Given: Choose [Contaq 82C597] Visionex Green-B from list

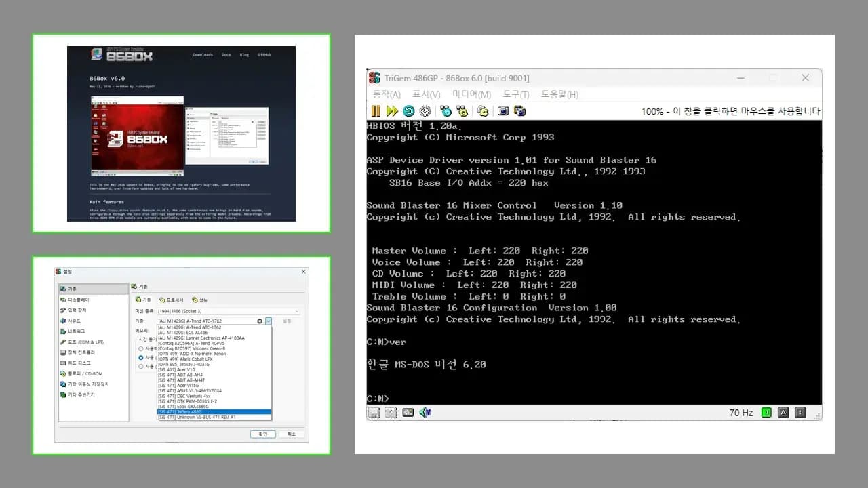Looking at the screenshot, I should click(214, 349).
